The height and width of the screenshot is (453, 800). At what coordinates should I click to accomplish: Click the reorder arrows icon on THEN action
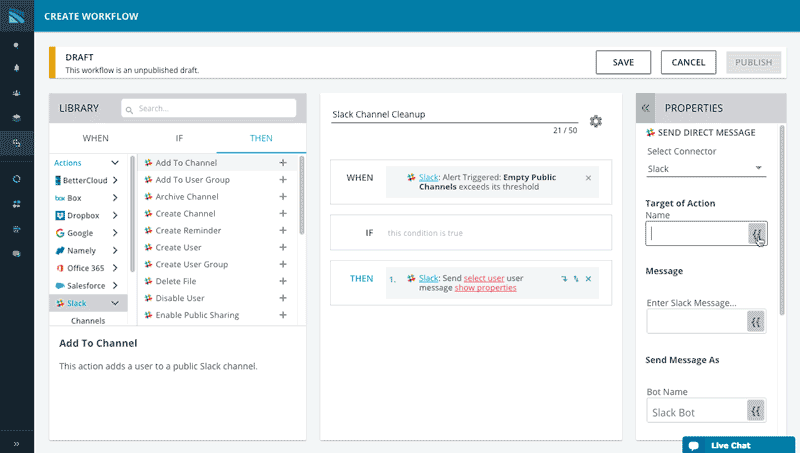tap(576, 279)
